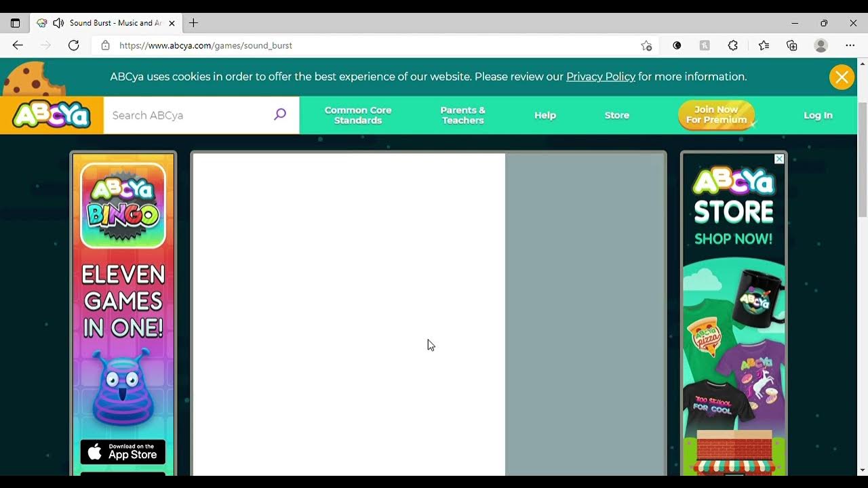Go back to the previous page
868x488 pixels.
click(x=18, y=45)
